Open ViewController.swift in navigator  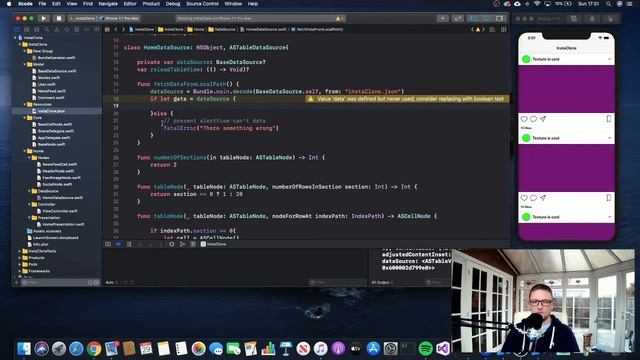coord(60,211)
